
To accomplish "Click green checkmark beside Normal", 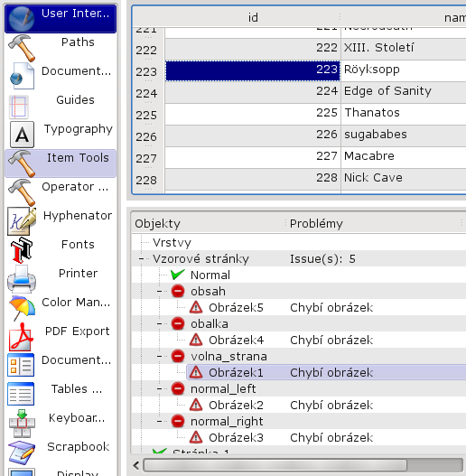I will click(x=178, y=275).
